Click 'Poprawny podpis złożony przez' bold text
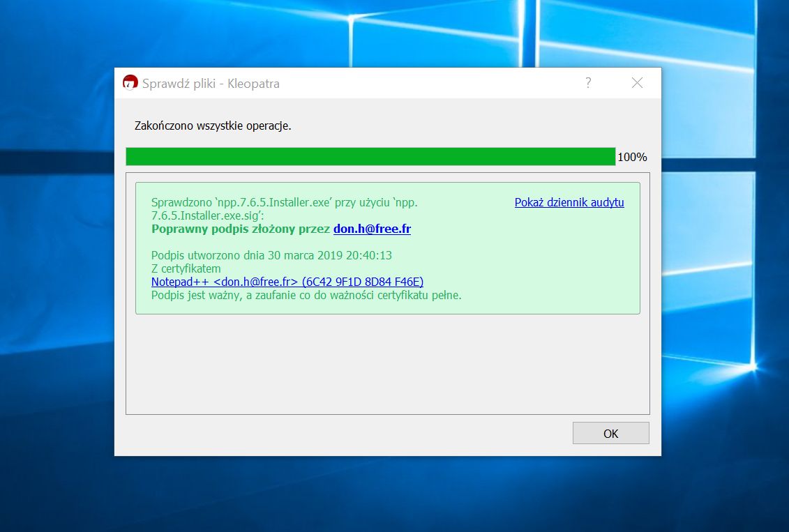The height and width of the screenshot is (532, 789). tap(241, 229)
